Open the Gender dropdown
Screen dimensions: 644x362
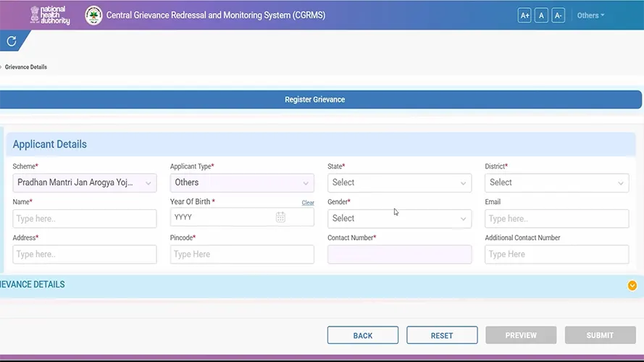coord(399,219)
